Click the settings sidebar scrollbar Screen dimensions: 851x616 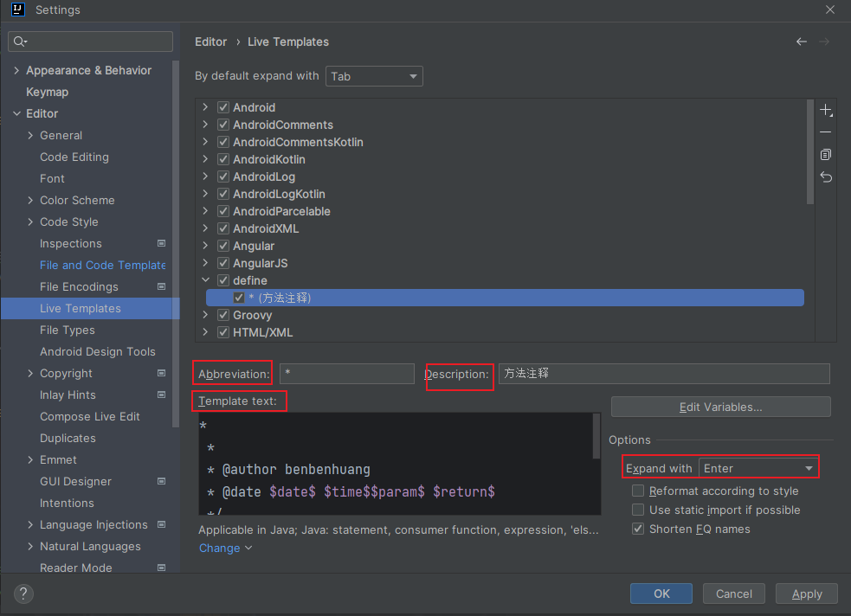point(175,244)
